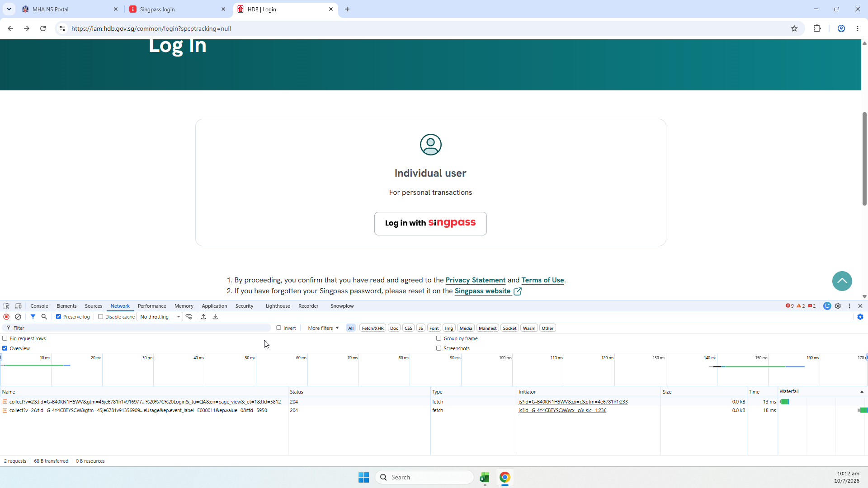Toggle the network filter funnel icon

pyautogui.click(x=33, y=317)
